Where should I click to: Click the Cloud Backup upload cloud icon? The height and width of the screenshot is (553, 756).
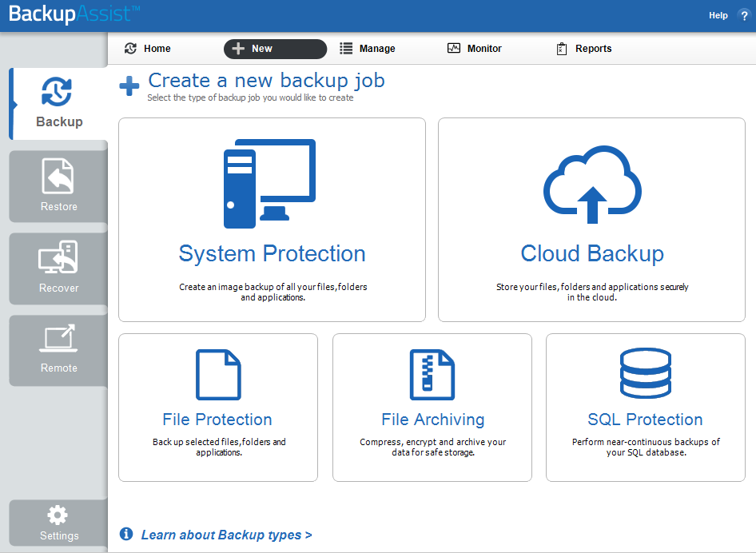[592, 185]
